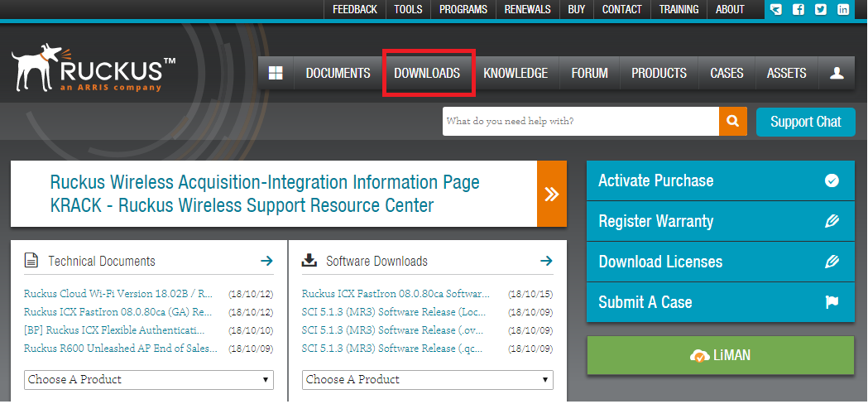Screen dimensions: 868x404
Task: Click the (18/10/10) date in Technical Documents
Action: click(251, 331)
